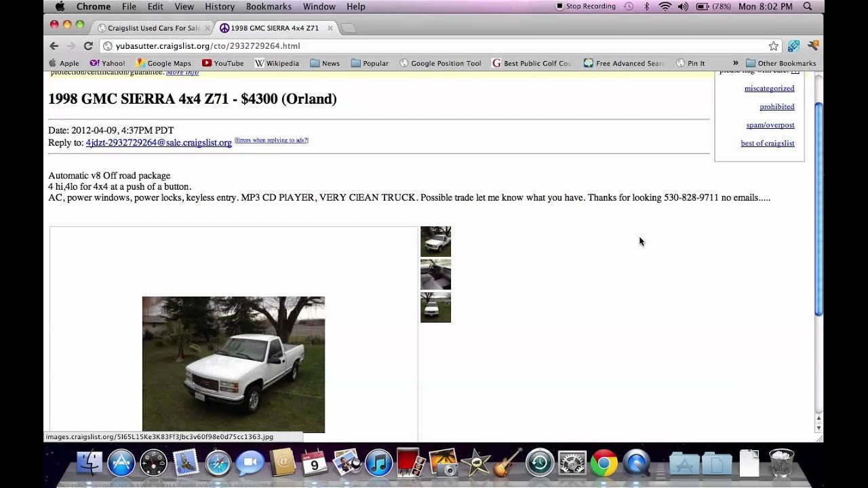
Task: Open Safari from the dock
Action: point(218,463)
